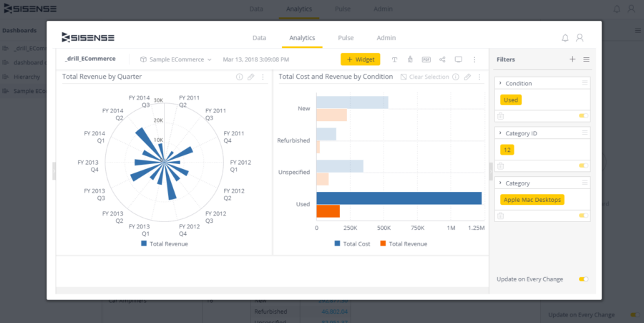644x323 pixels.
Task: Expand the Category filter chevron
Action: [500, 183]
